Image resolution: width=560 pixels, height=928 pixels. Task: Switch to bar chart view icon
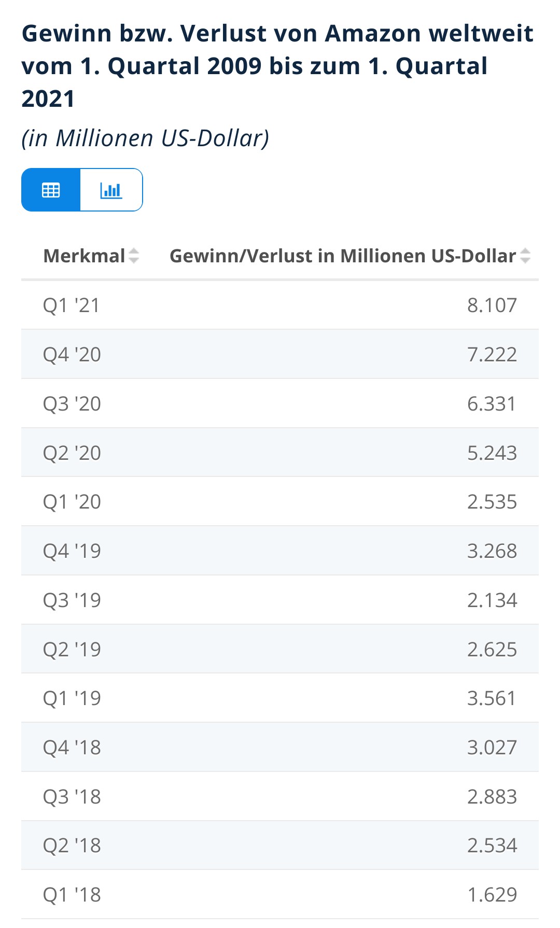click(x=111, y=190)
